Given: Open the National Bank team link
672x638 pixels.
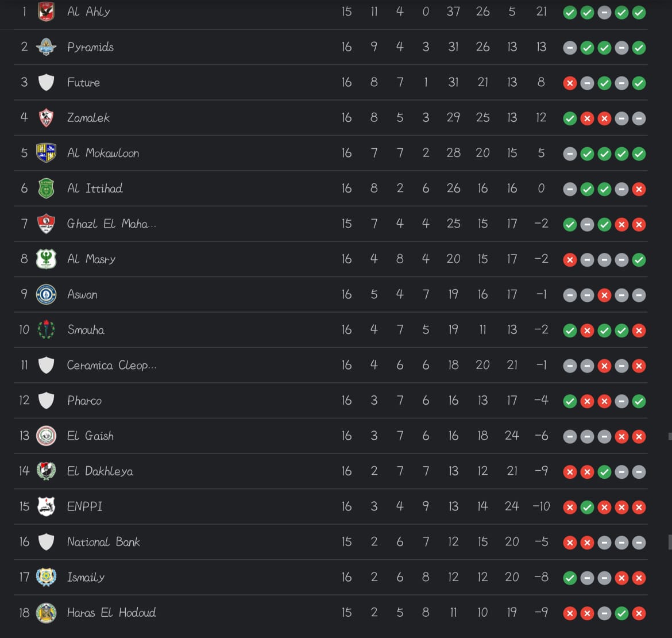Looking at the screenshot, I should [103, 541].
